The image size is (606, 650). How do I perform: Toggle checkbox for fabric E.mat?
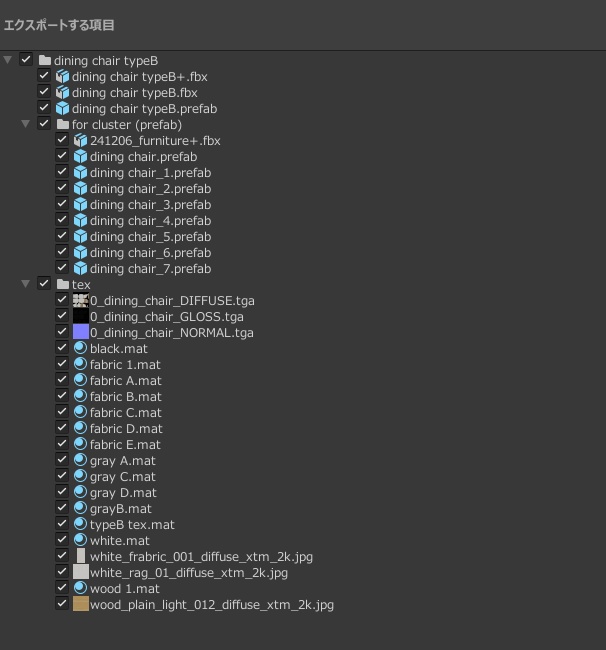(x=62, y=444)
